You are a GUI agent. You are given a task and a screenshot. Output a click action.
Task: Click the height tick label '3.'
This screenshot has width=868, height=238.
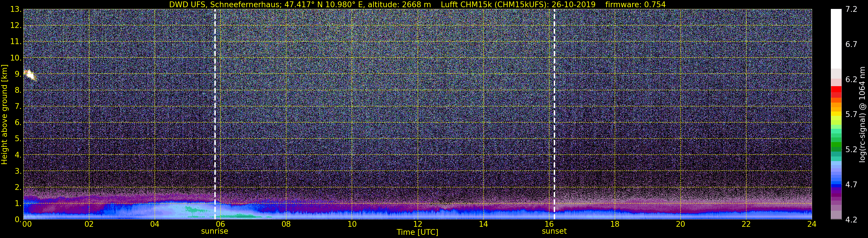click(x=18, y=171)
